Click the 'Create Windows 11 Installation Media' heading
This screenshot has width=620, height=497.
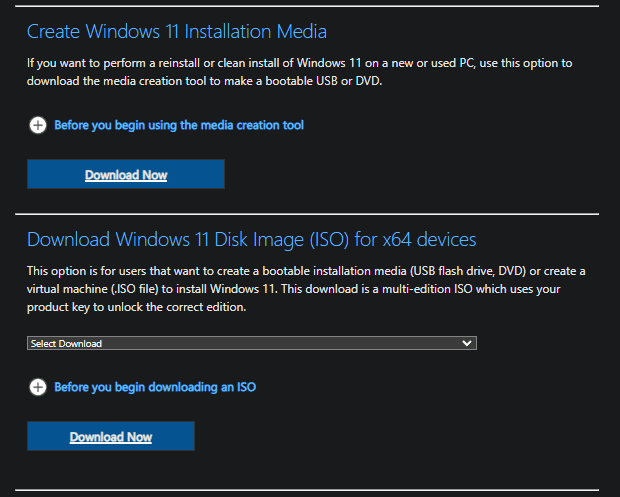[177, 31]
